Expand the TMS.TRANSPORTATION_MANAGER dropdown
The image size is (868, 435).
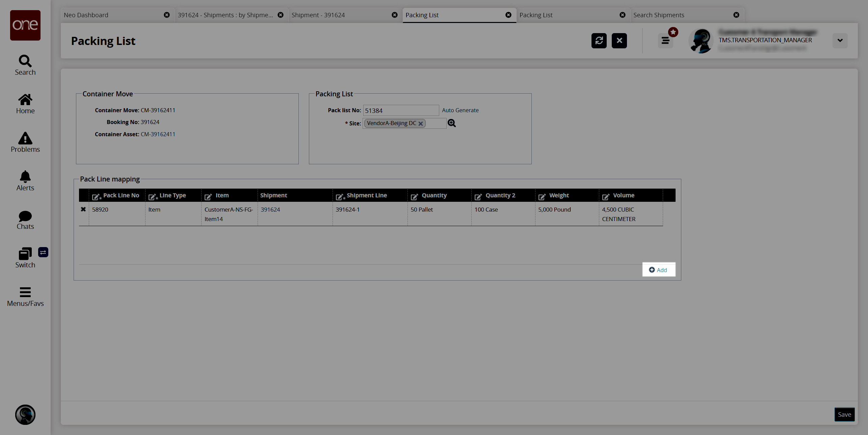[x=840, y=40]
